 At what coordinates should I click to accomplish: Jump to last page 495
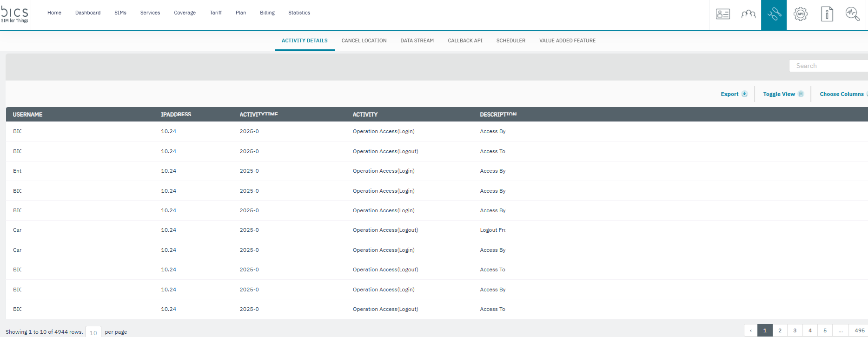(x=859, y=330)
